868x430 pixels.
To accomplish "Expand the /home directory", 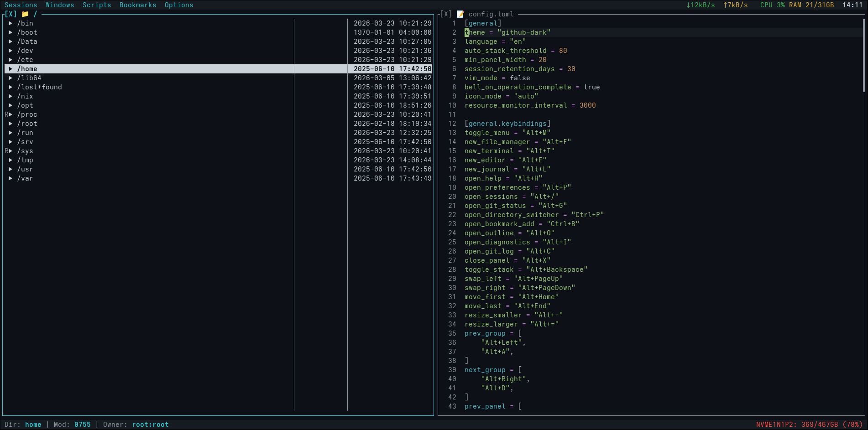I will (11, 69).
